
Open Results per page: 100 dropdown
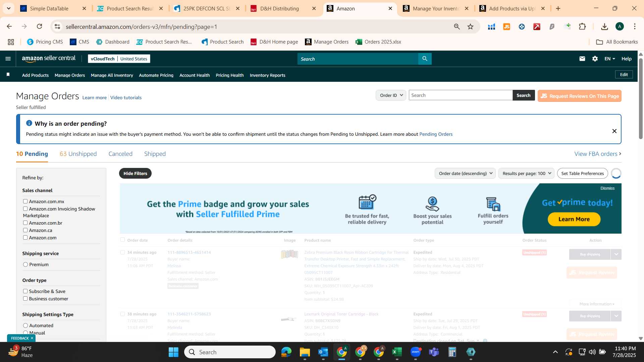(x=526, y=173)
